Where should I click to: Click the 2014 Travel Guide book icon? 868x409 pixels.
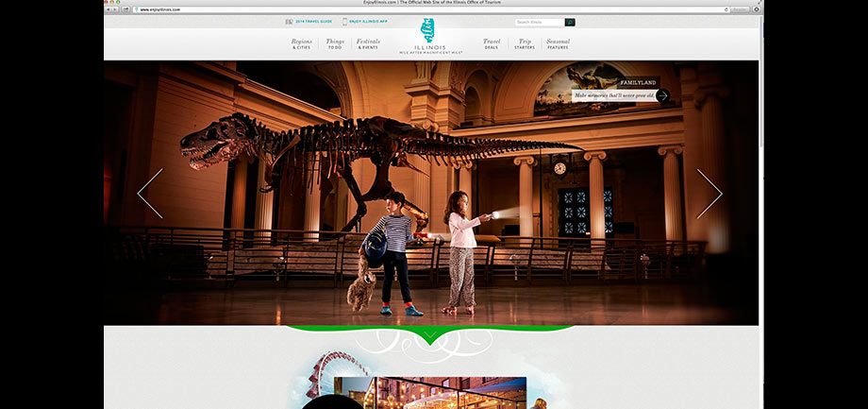pos(289,22)
